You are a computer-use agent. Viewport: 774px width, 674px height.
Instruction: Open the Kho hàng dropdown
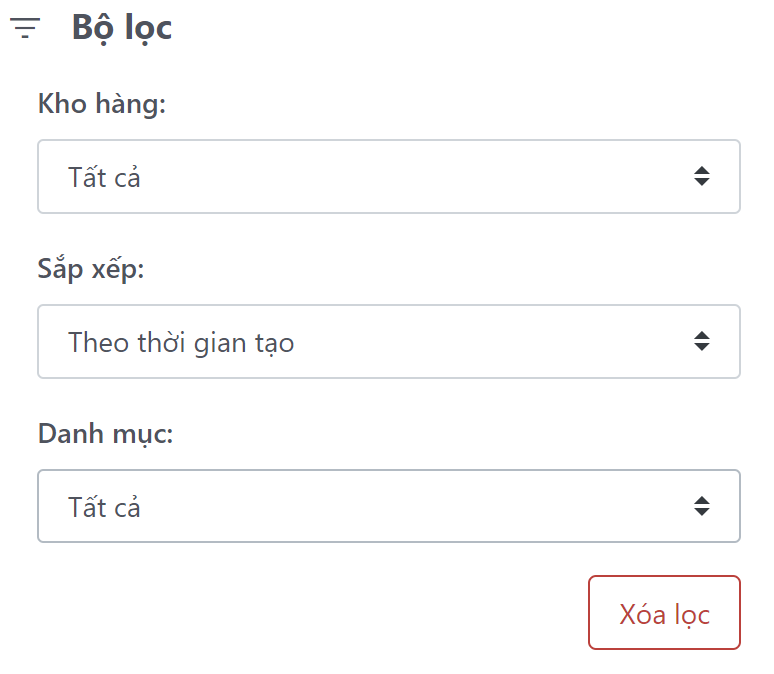tap(388, 177)
